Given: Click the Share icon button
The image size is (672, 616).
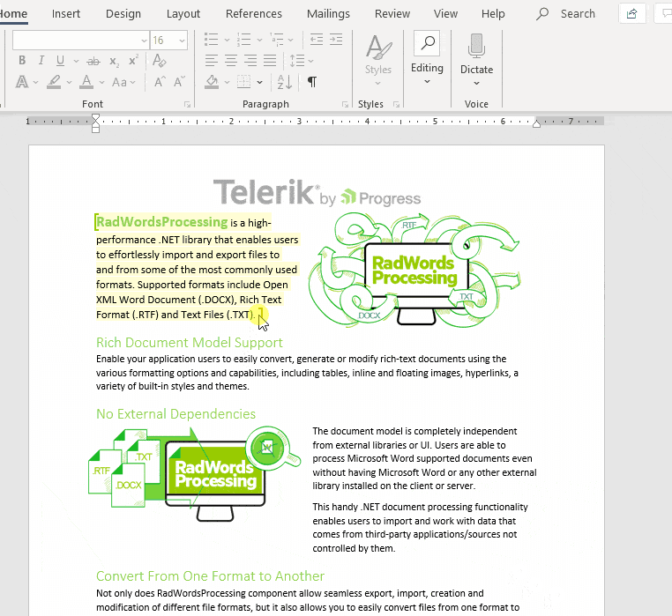Looking at the screenshot, I should click(x=632, y=14).
